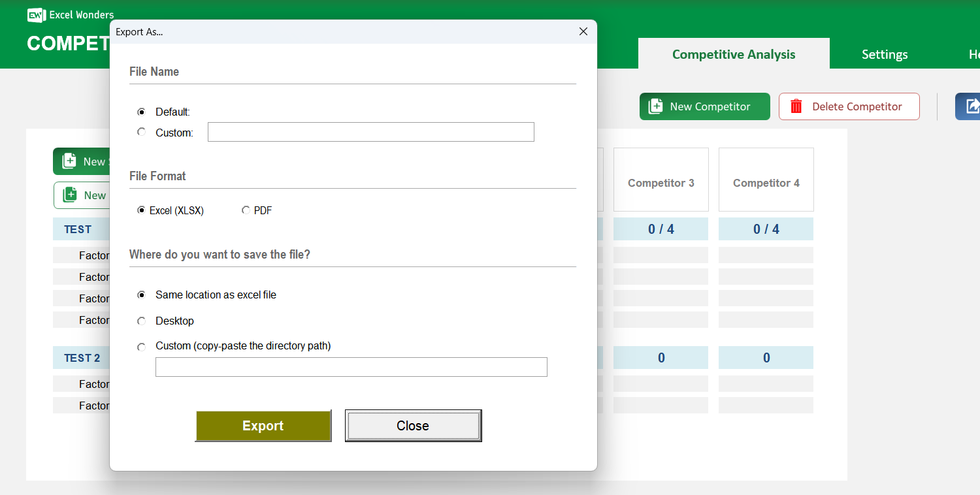Viewport: 980px width, 495px height.
Task: Select the Excel (XLSX) format option
Action: click(142, 210)
